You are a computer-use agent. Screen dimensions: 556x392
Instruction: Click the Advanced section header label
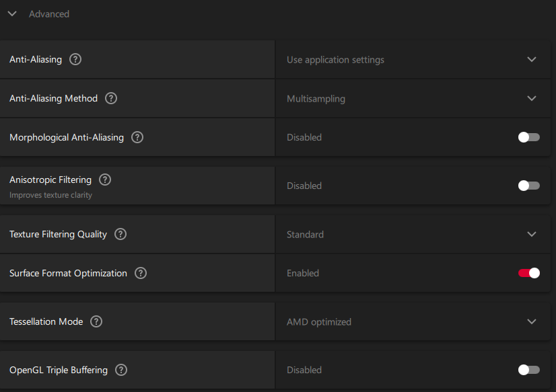49,13
